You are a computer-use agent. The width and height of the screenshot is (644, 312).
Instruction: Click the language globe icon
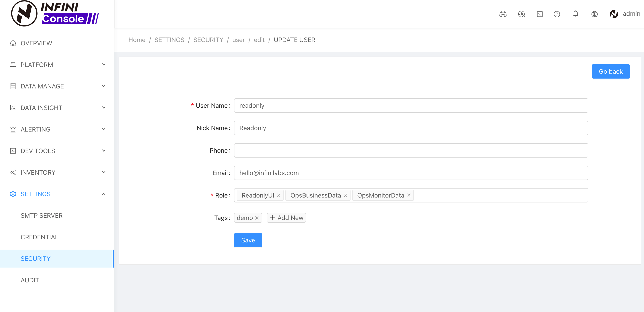point(594,14)
